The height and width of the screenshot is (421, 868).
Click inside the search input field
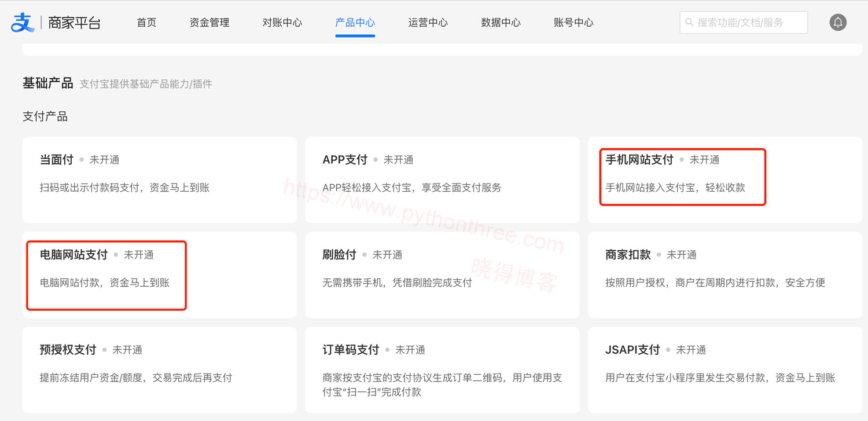click(x=746, y=22)
